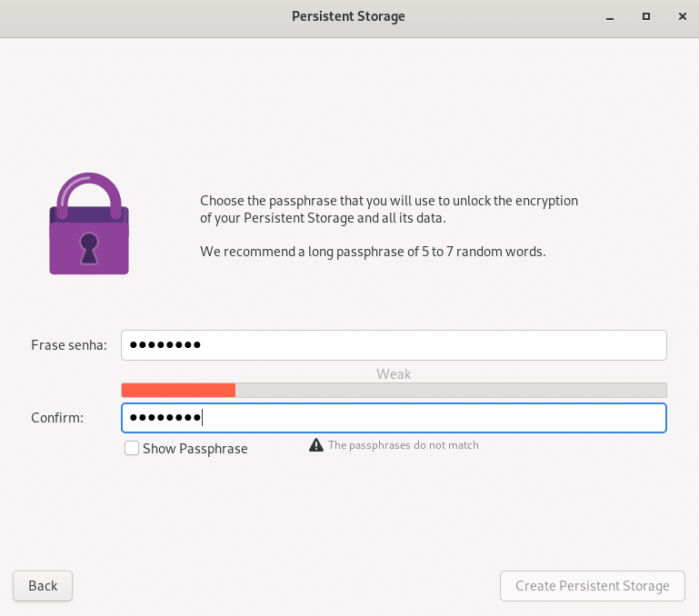
Task: Click the Show Passphrase label text
Action: (195, 449)
